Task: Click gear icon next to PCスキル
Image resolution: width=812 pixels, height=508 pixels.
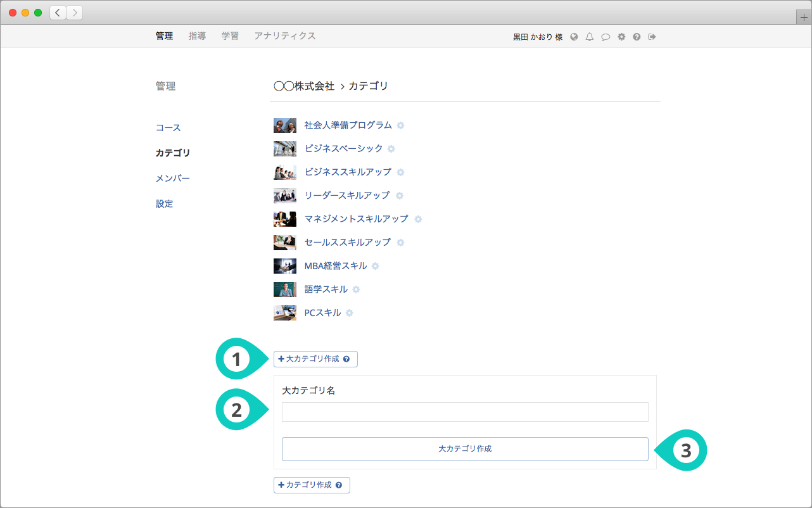Action: click(349, 313)
